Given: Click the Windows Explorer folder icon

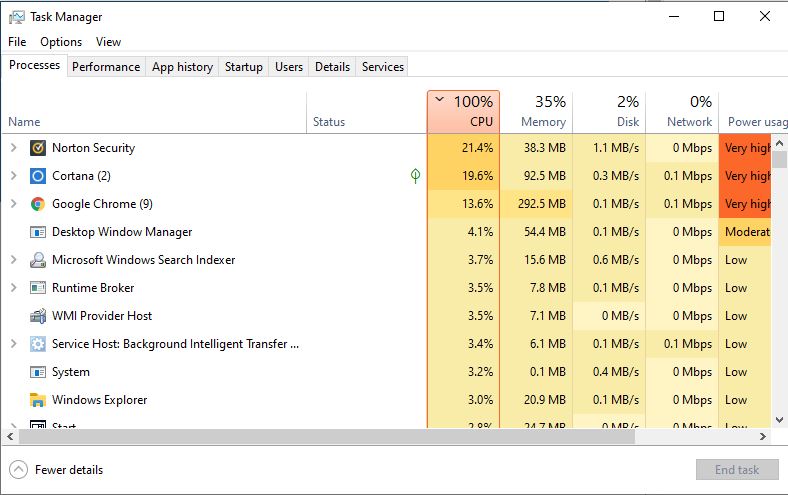Looking at the screenshot, I should [38, 400].
